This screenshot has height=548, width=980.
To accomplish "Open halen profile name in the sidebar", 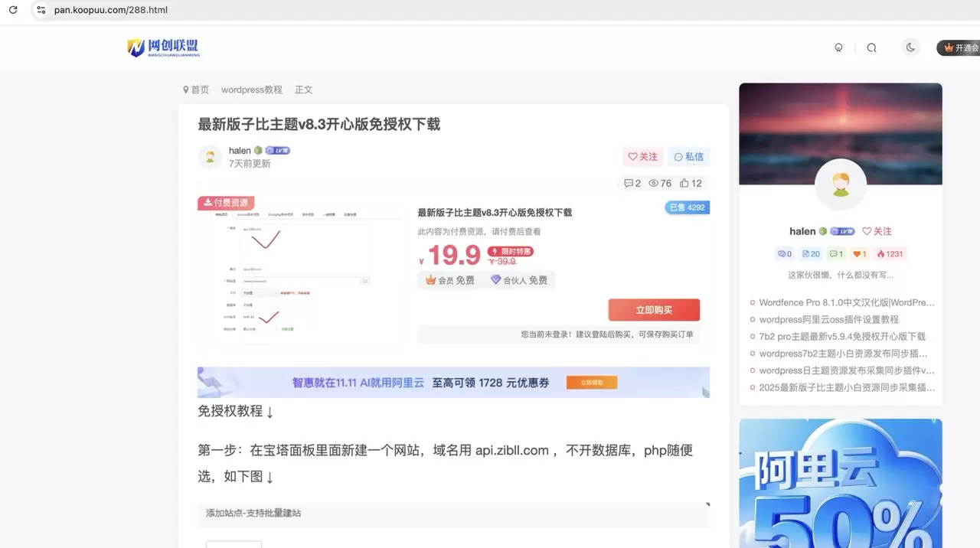I will coord(802,231).
